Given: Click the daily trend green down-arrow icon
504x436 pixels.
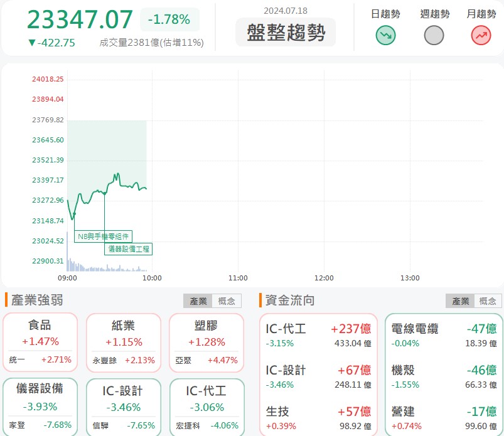Looking at the screenshot, I should tap(385, 35).
